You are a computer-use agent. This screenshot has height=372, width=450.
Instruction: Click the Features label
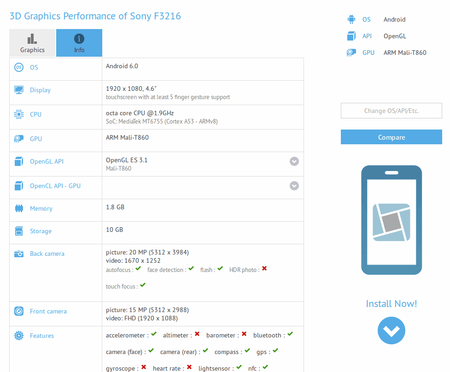pos(42,336)
